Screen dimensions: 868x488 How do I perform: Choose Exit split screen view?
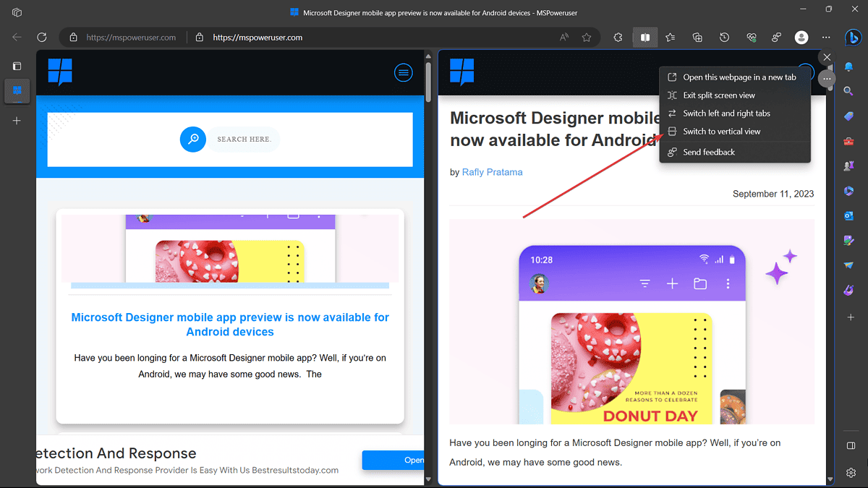click(718, 95)
